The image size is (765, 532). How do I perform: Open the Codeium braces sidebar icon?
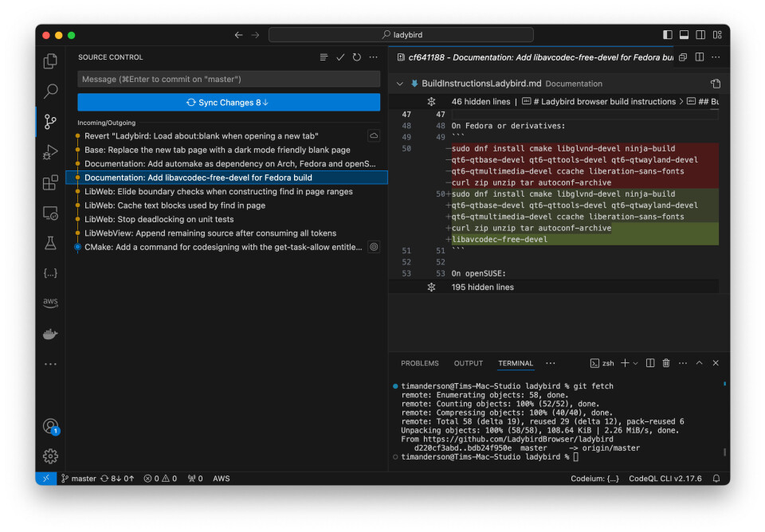point(50,273)
